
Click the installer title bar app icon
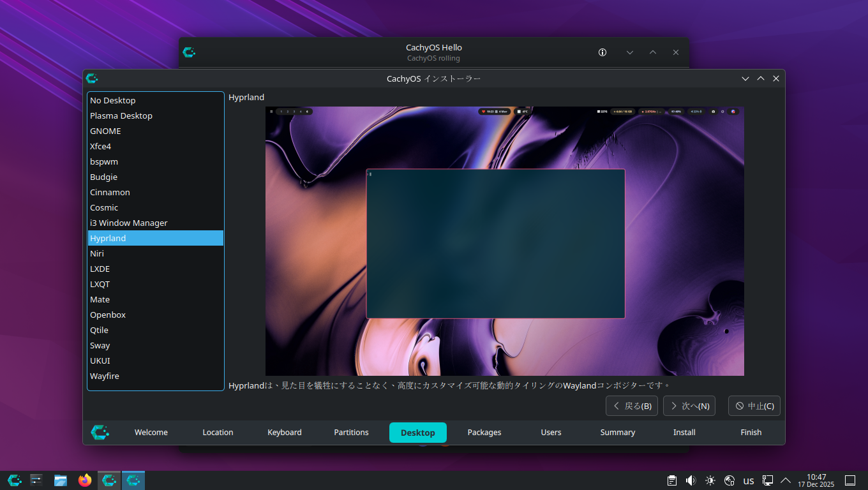pos(92,78)
